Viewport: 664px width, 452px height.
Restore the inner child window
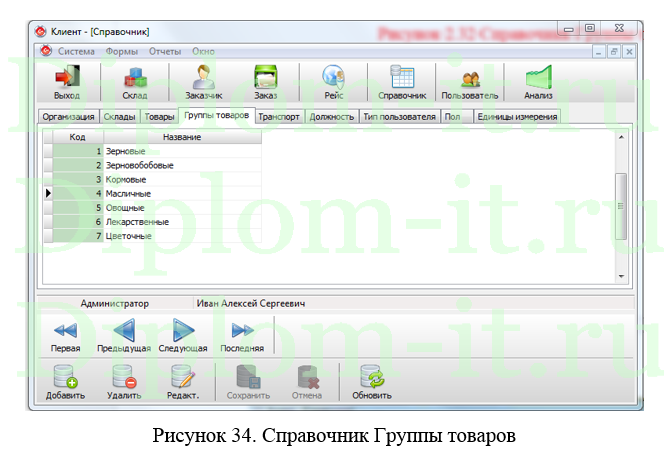click(614, 52)
